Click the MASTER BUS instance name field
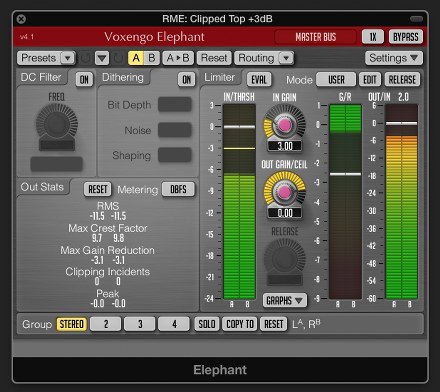Image resolution: width=440 pixels, height=392 pixels. [x=315, y=37]
